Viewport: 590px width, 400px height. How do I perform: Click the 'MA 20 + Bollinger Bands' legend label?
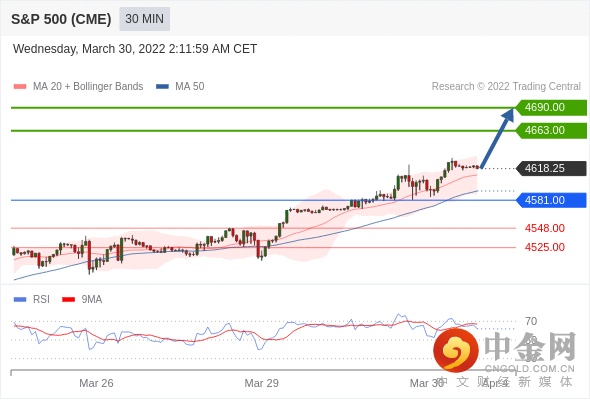point(88,87)
